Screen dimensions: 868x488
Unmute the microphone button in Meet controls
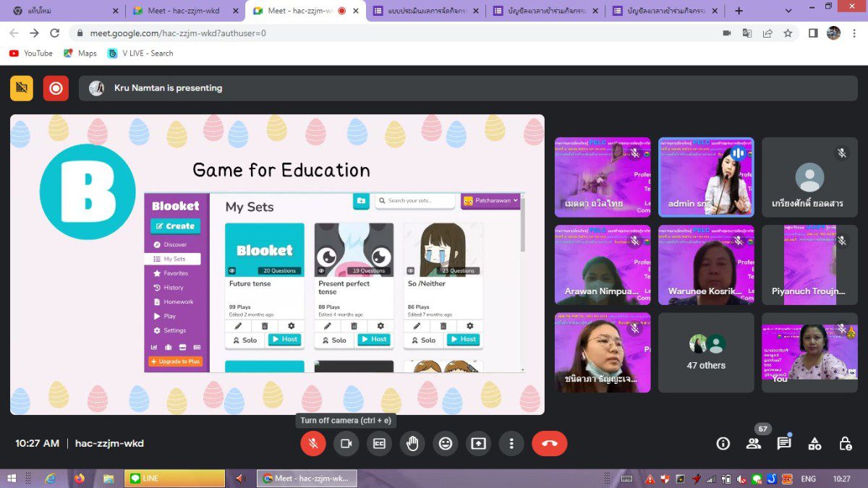click(313, 443)
